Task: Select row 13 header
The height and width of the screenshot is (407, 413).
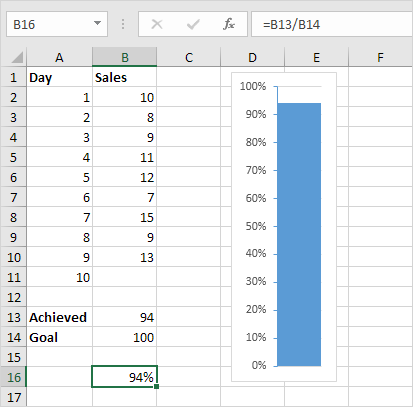Action: [x=14, y=317]
